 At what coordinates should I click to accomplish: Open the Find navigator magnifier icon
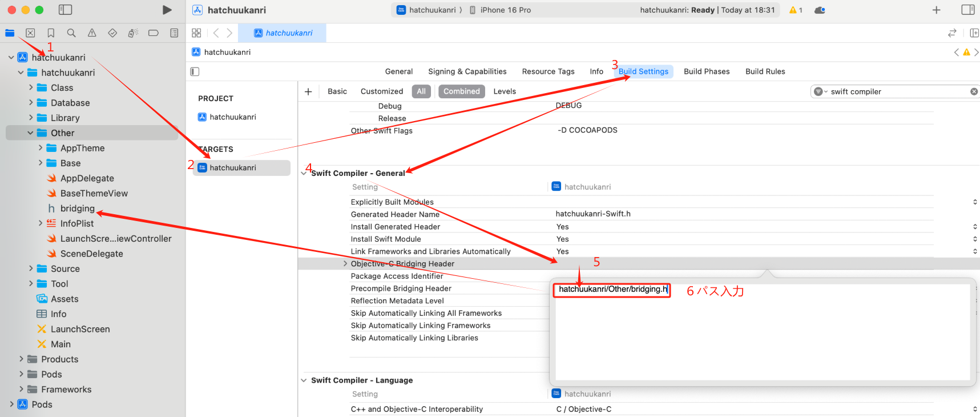tap(71, 33)
